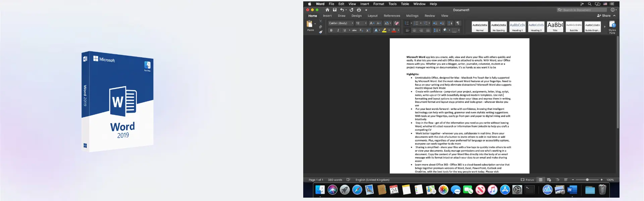This screenshot has height=201, width=644.
Task: Open the Insert ribbon tab
Action: 327,16
